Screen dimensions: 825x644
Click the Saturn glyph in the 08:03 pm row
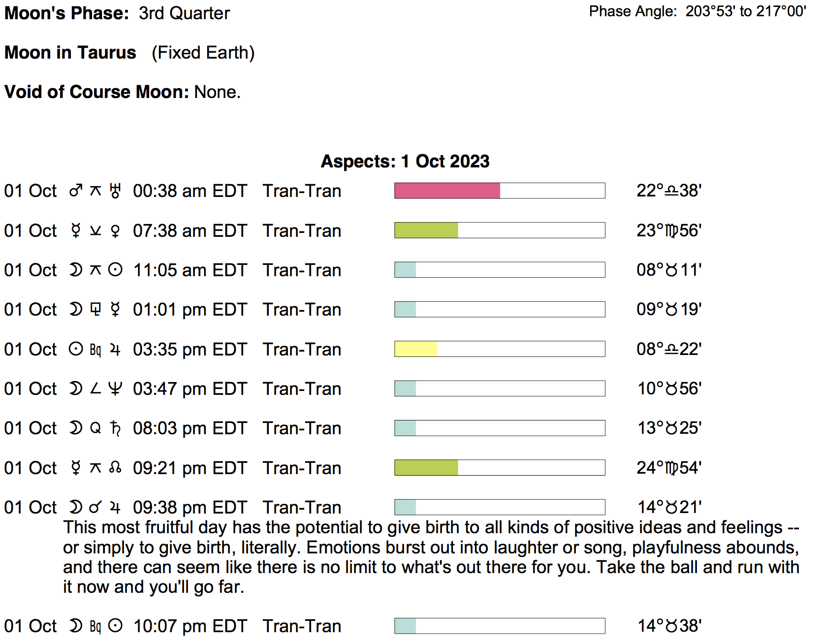(x=115, y=428)
